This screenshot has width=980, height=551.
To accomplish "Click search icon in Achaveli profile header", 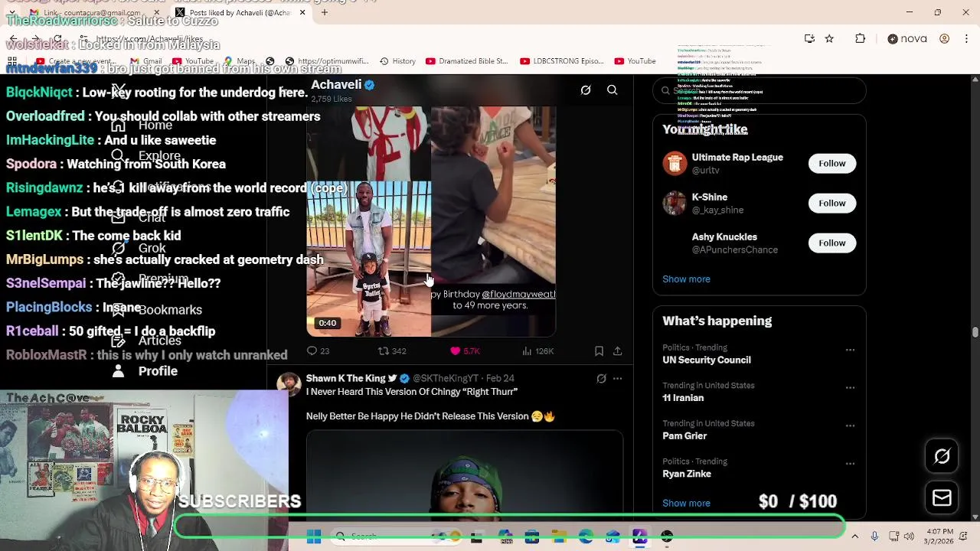I will click(612, 90).
